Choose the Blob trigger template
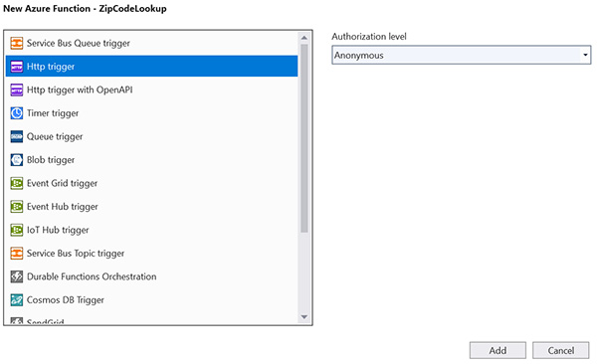This screenshot has width=597, height=364. (151, 160)
